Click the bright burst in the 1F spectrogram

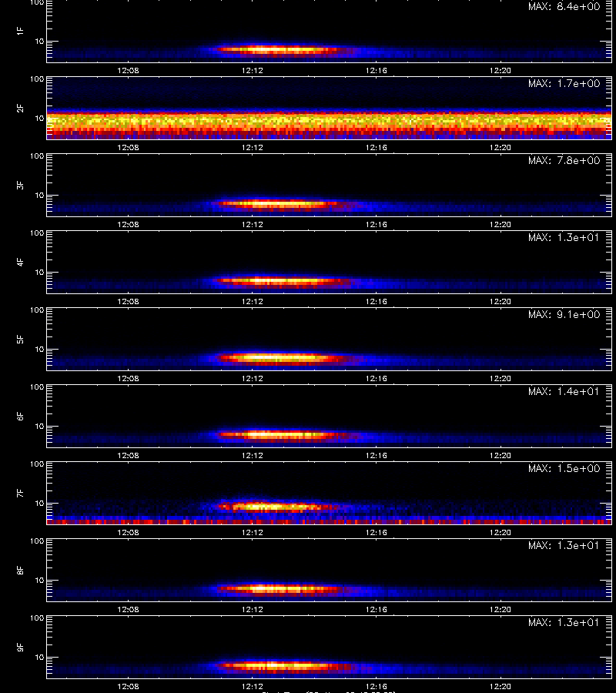(x=279, y=50)
